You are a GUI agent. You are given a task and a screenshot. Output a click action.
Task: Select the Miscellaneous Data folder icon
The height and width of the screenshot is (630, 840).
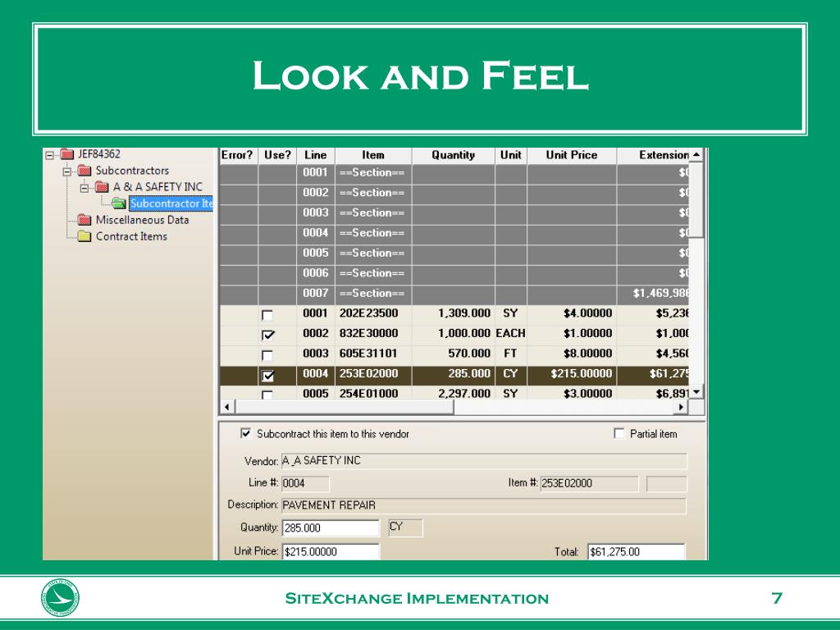click(x=84, y=220)
